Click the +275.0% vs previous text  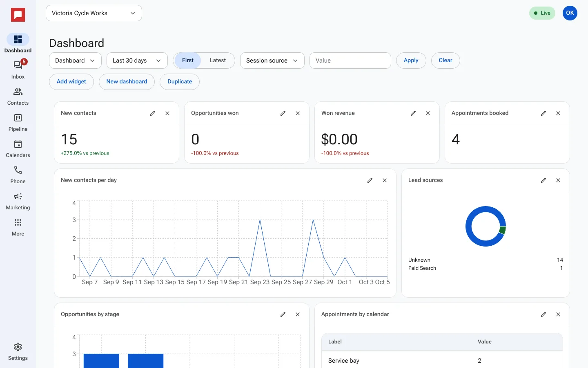(85, 153)
